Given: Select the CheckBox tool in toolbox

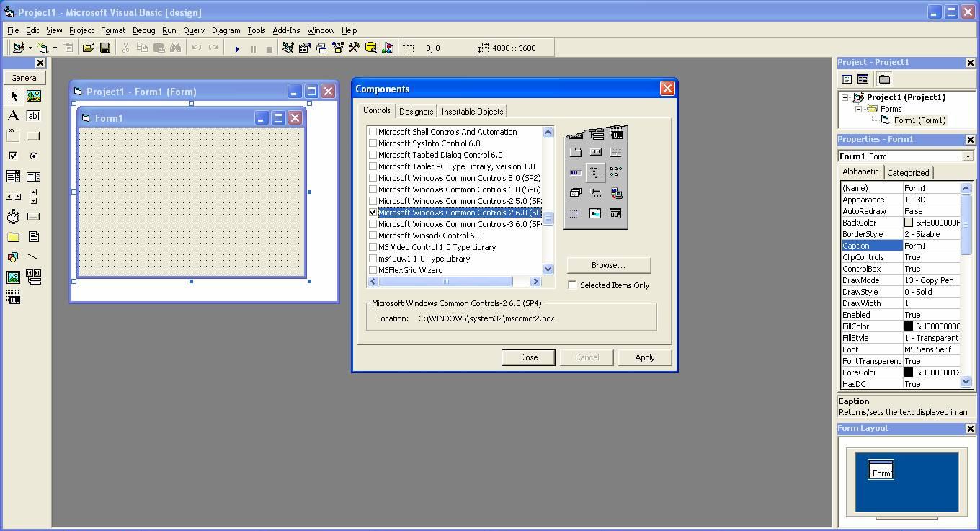Looking at the screenshot, I should 13,156.
